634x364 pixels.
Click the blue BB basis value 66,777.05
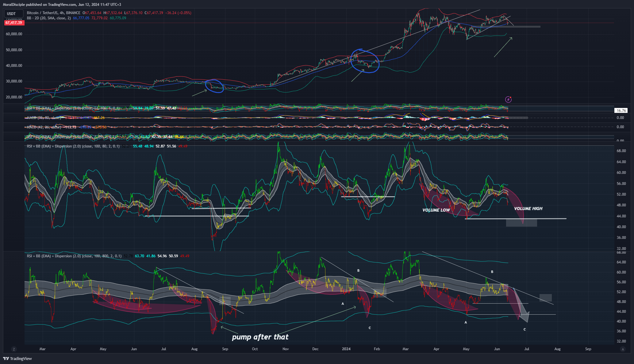(81, 18)
